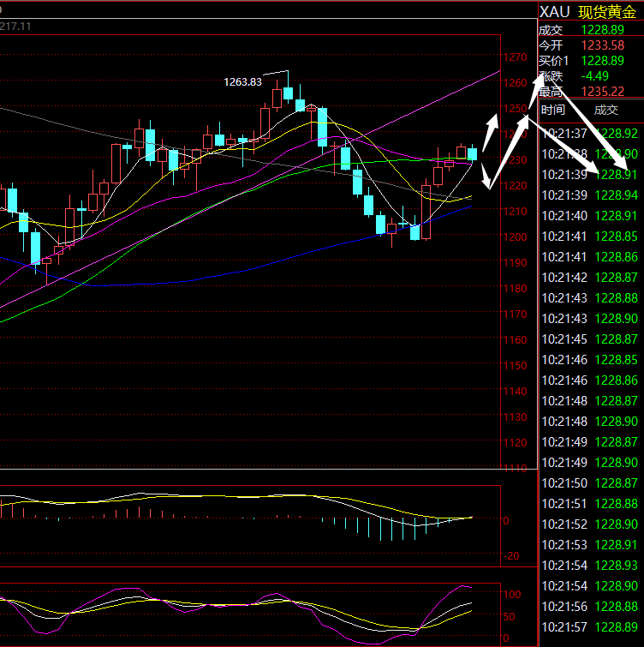Select tick row 10:21:48 priced 1228.87

click(x=589, y=401)
